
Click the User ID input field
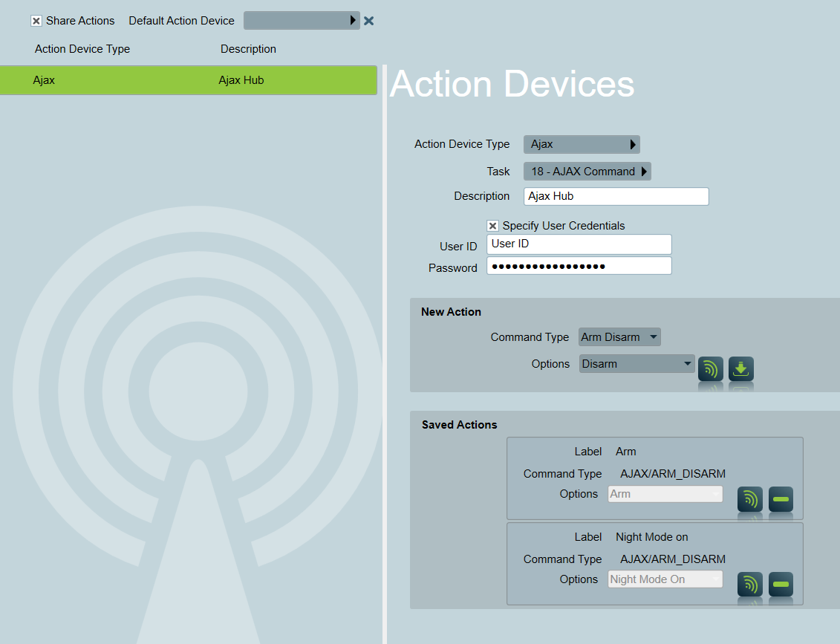point(579,244)
